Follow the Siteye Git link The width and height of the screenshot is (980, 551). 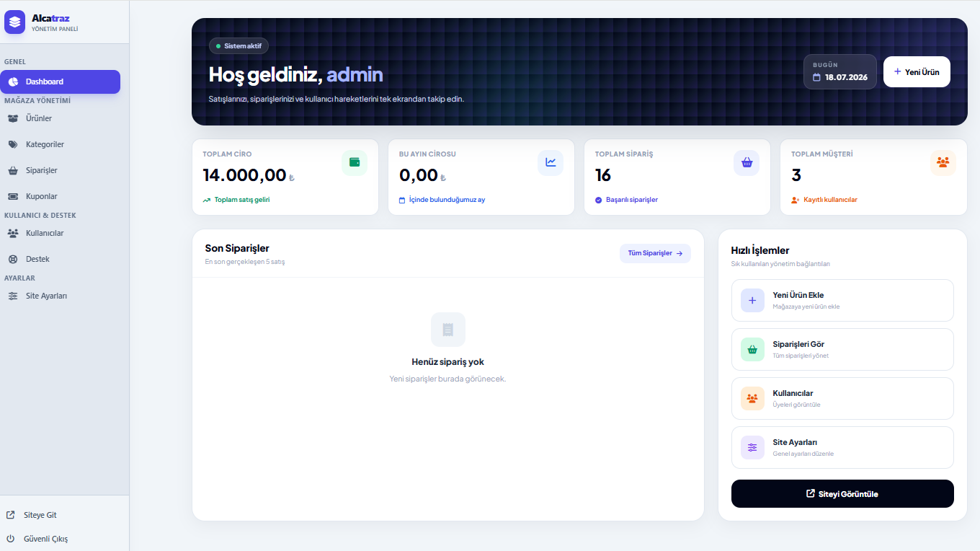pyautogui.click(x=40, y=515)
